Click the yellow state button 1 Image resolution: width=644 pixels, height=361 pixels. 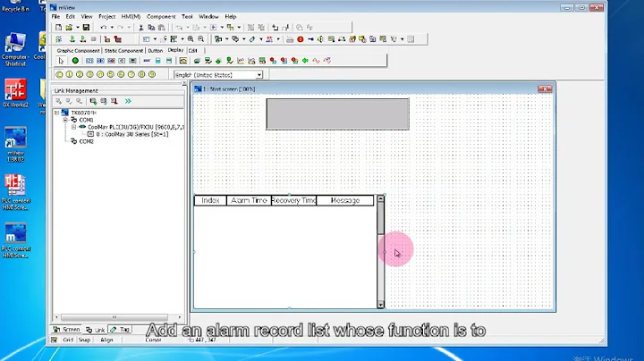coord(70,74)
